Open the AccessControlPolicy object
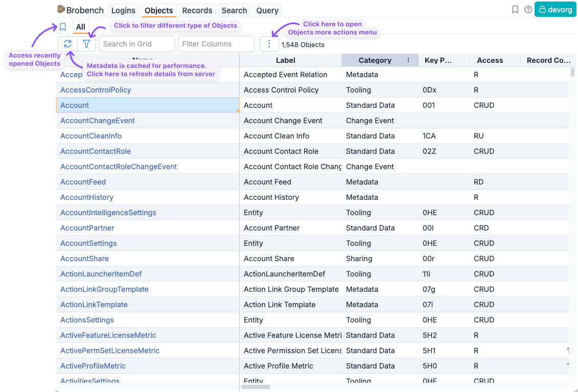This screenshot has height=392, width=578. click(96, 90)
